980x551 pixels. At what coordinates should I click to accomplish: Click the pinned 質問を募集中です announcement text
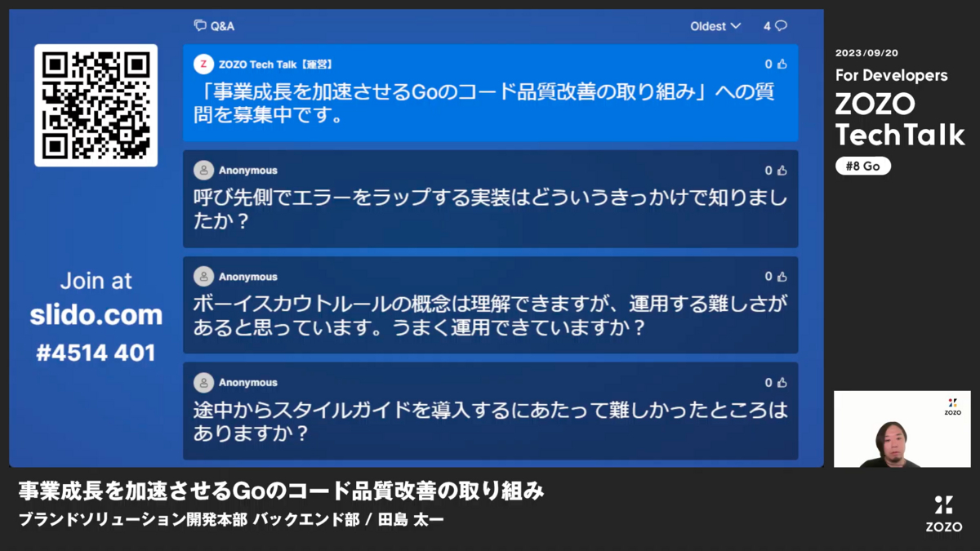[x=484, y=103]
